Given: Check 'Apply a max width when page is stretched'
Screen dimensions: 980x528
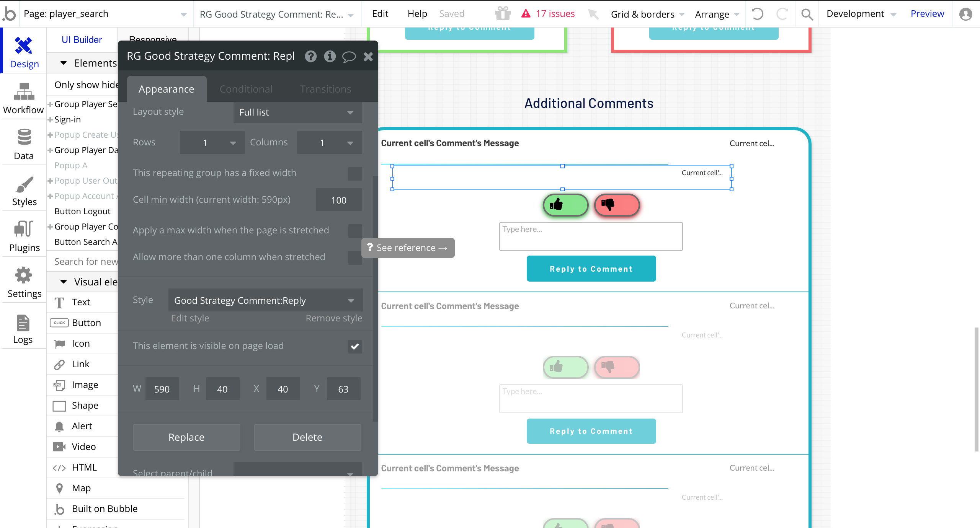Looking at the screenshot, I should (x=355, y=231).
